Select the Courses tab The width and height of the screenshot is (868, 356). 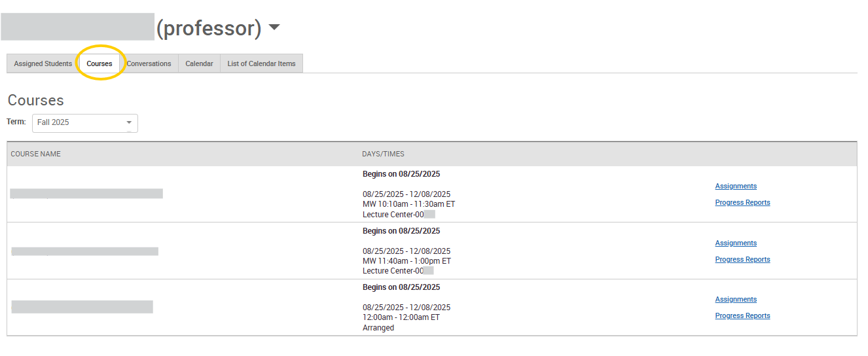pyautogui.click(x=99, y=63)
